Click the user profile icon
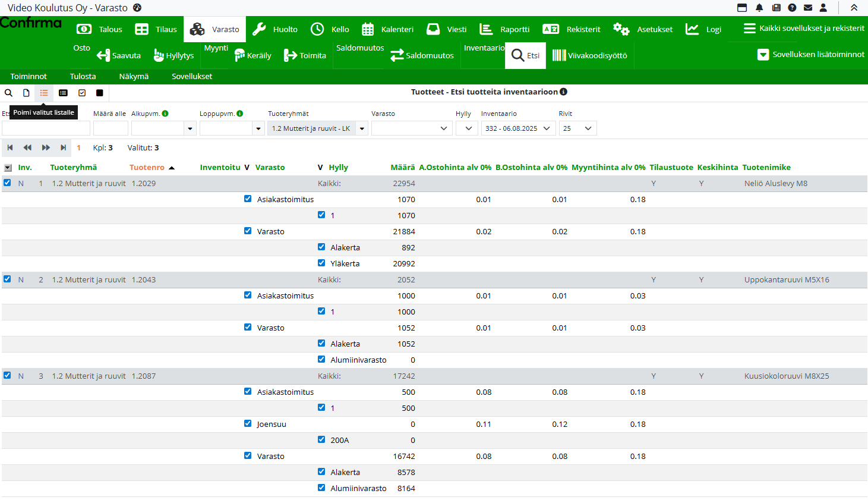Screen dimensions: 868x500 click(823, 8)
